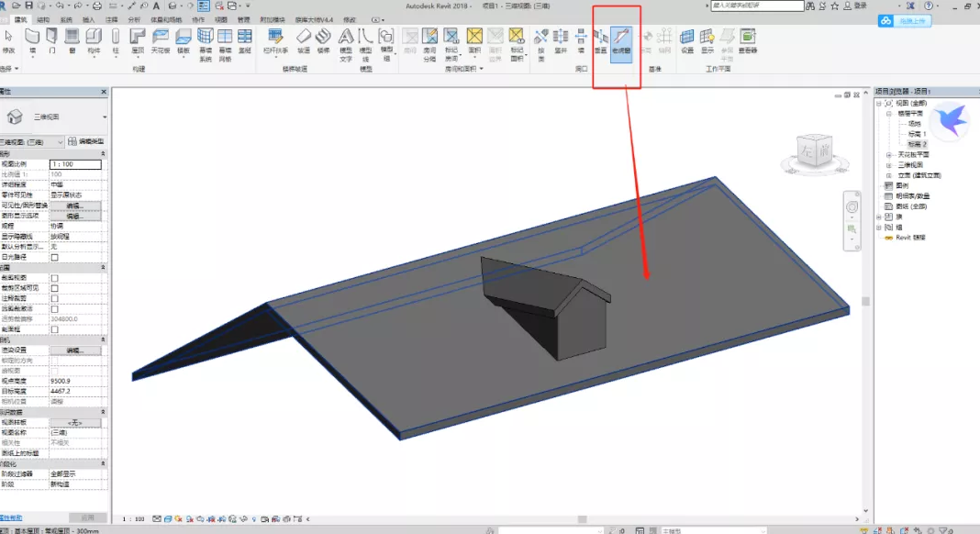Screen dimensions: 980x534
Task: Select the Set work plane (设置) tool
Action: tap(687, 41)
